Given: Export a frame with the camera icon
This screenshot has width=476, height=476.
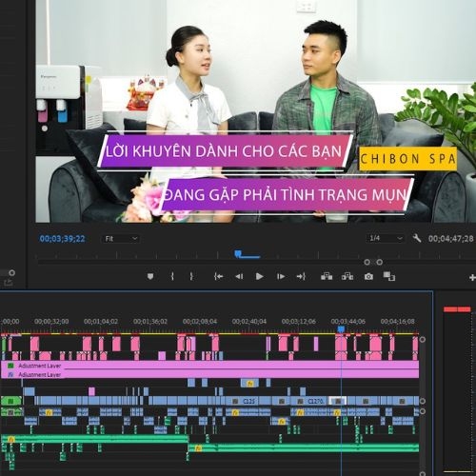Looking at the screenshot, I should point(368,277).
